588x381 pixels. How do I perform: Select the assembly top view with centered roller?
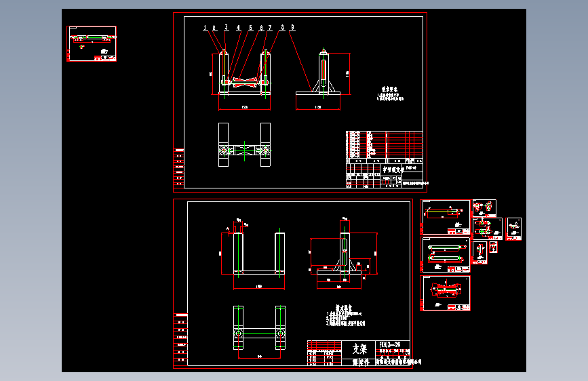click(245, 145)
